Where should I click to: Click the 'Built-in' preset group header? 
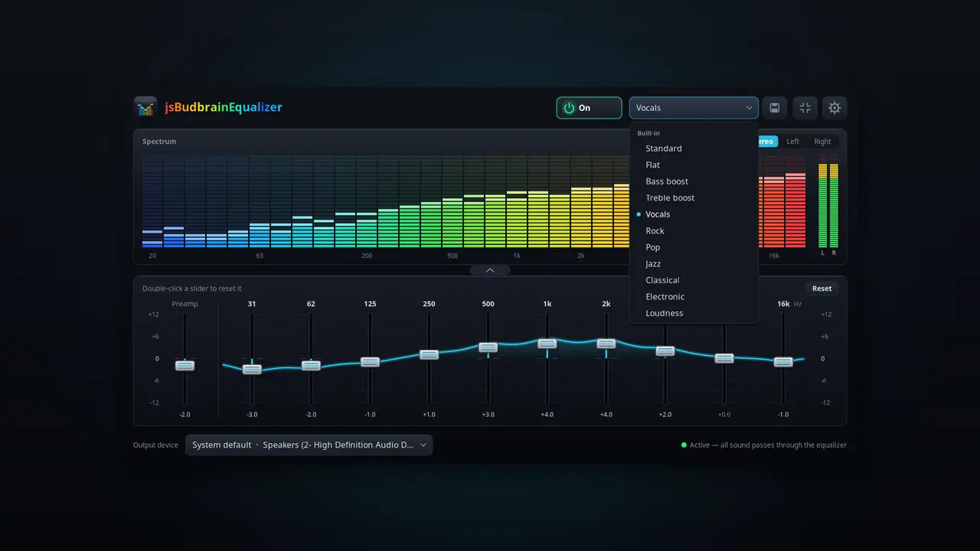click(648, 133)
